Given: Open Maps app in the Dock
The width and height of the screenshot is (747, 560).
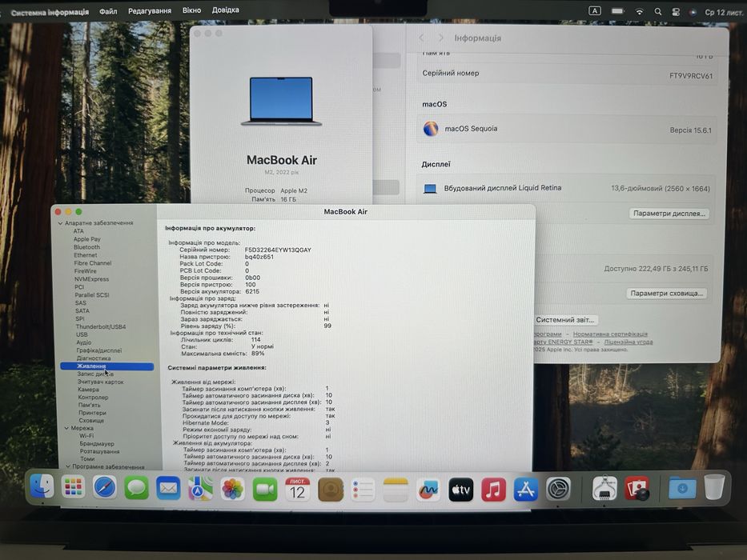Looking at the screenshot, I should [x=201, y=489].
